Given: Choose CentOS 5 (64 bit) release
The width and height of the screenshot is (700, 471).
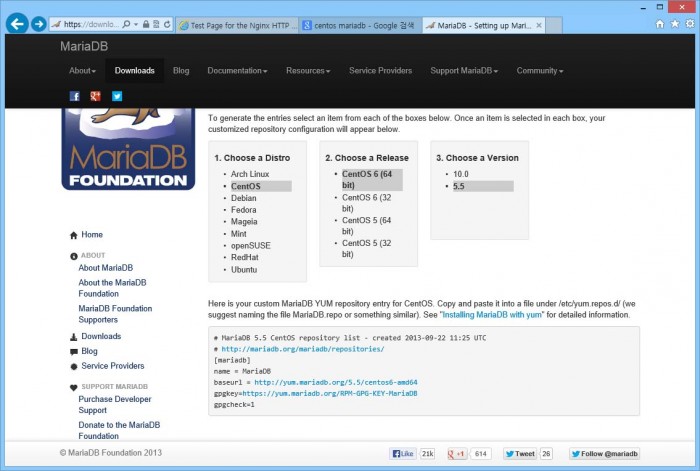Looking at the screenshot, I should pos(367,226).
